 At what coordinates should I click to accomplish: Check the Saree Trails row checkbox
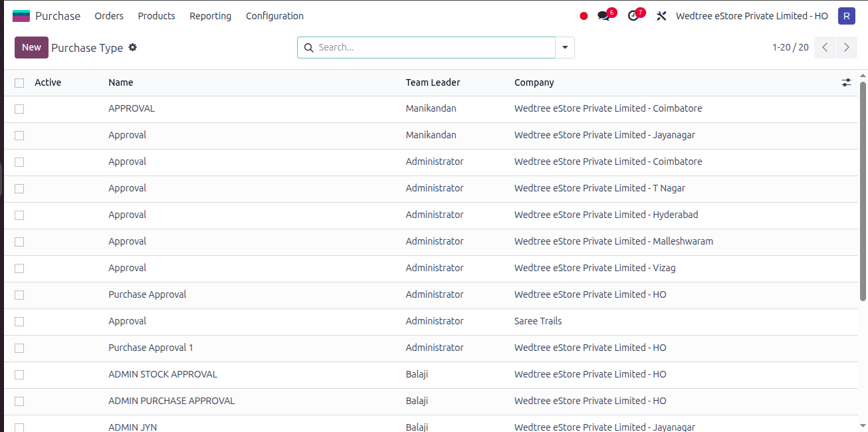point(19,321)
